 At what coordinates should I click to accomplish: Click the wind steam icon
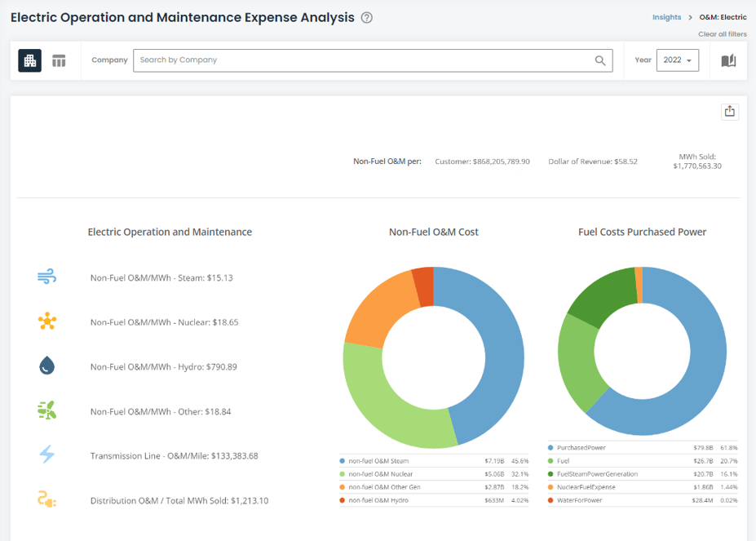[x=46, y=277]
